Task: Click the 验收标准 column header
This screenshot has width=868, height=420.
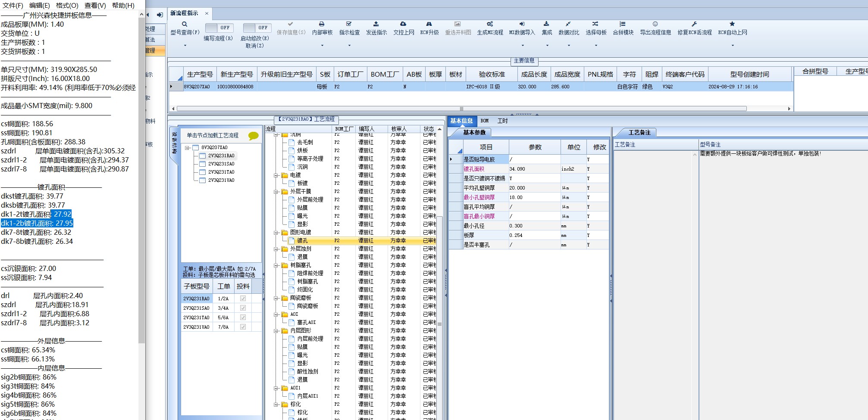Action: 492,75
